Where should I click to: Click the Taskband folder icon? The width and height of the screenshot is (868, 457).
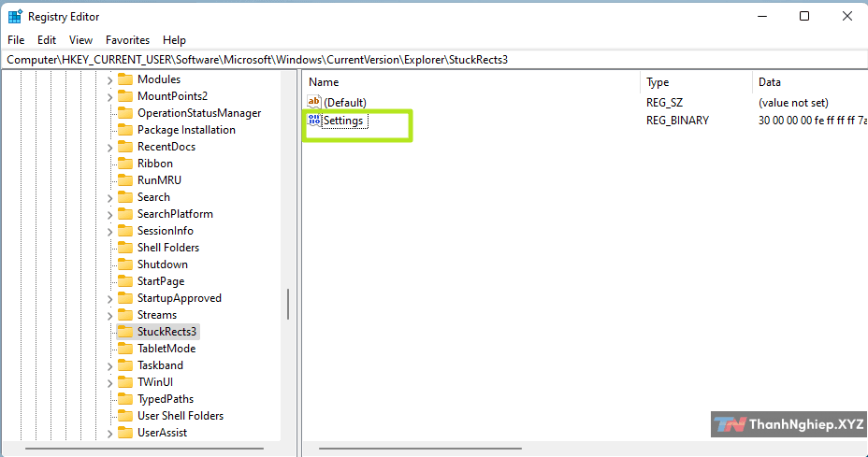tap(125, 365)
